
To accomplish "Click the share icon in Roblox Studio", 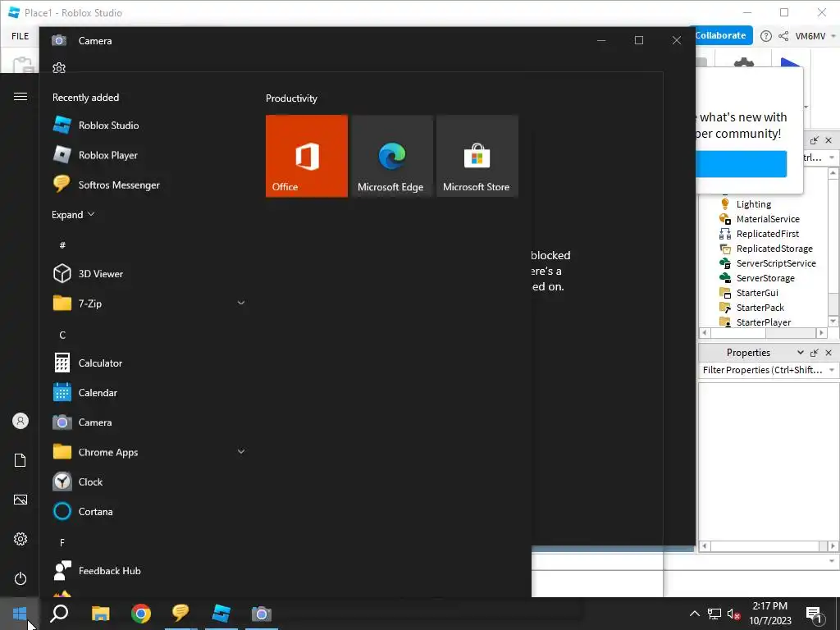I will 783,36.
